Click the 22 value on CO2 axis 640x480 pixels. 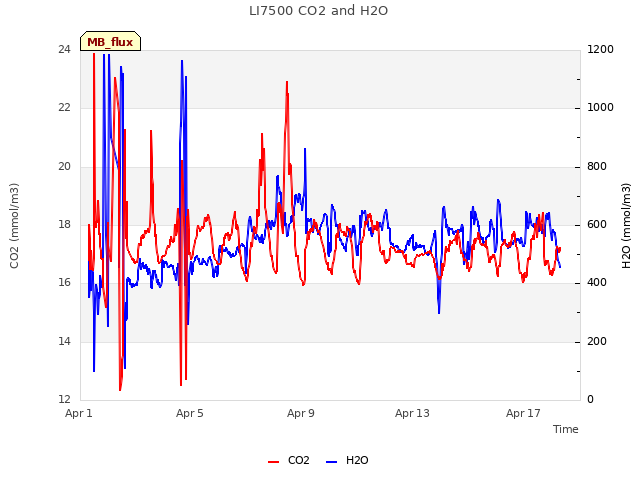64,107
